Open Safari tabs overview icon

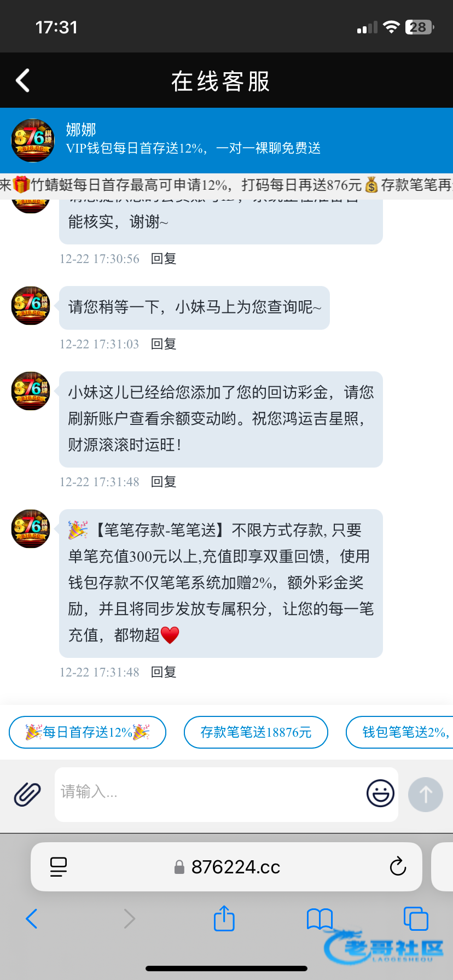416,919
